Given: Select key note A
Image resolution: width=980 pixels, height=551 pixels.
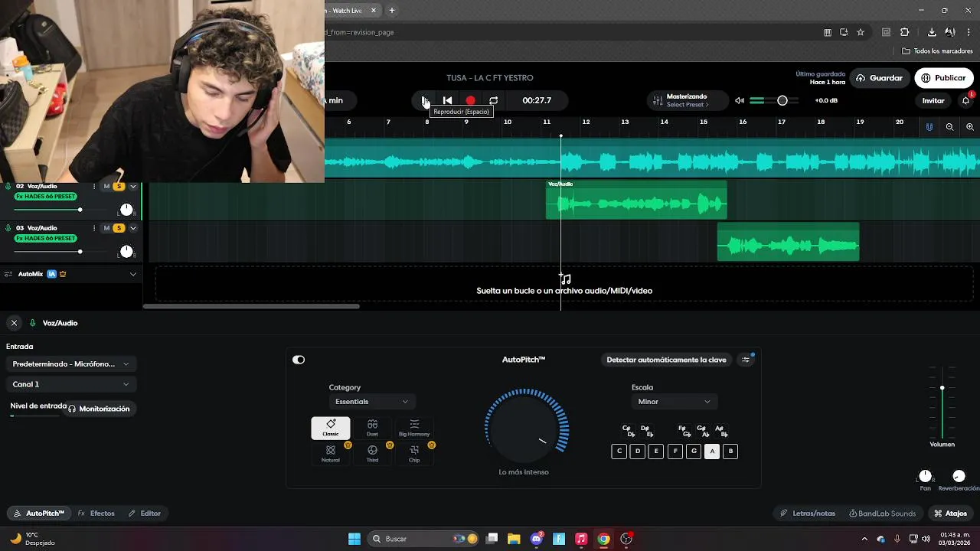Looking at the screenshot, I should point(712,452).
